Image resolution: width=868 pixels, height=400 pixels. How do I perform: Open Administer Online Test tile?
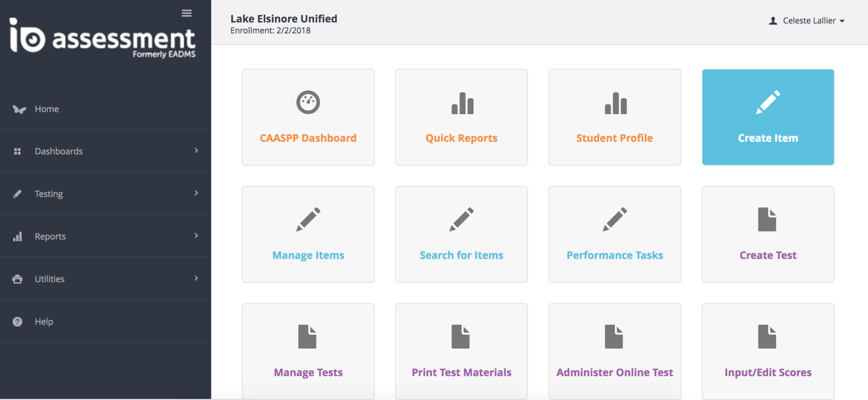[x=615, y=351]
